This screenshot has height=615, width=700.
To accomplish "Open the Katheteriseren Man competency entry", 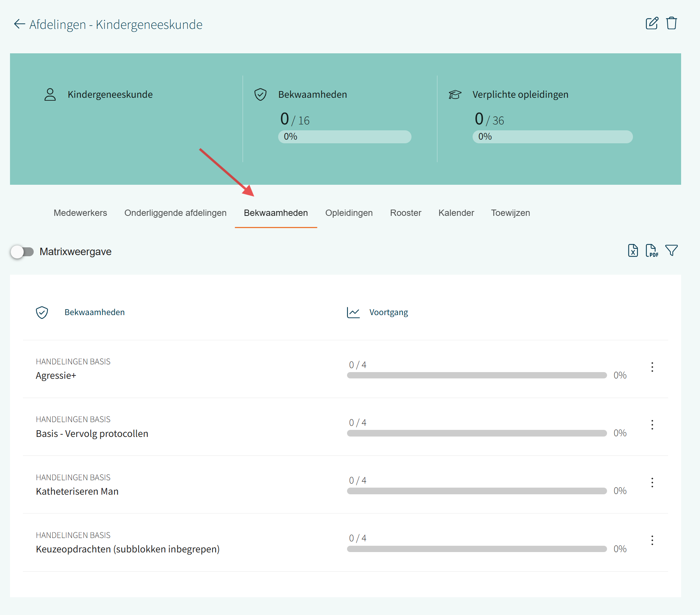I will (x=77, y=491).
